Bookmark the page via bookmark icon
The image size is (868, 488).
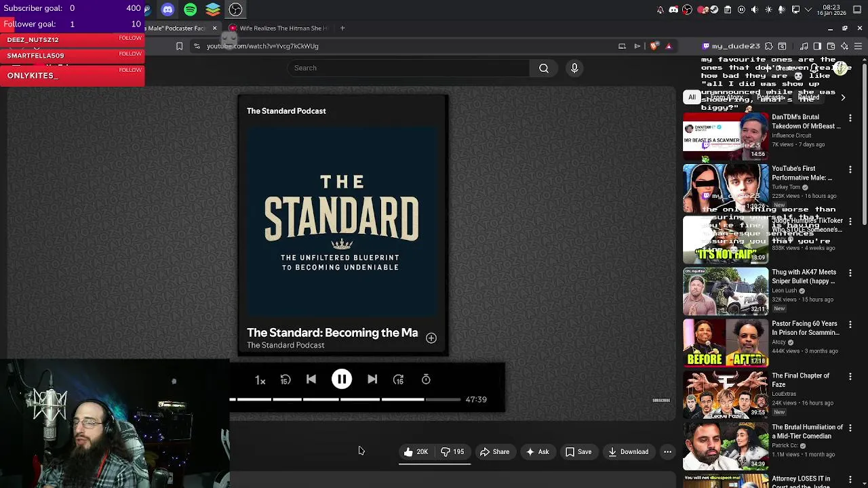tap(179, 46)
